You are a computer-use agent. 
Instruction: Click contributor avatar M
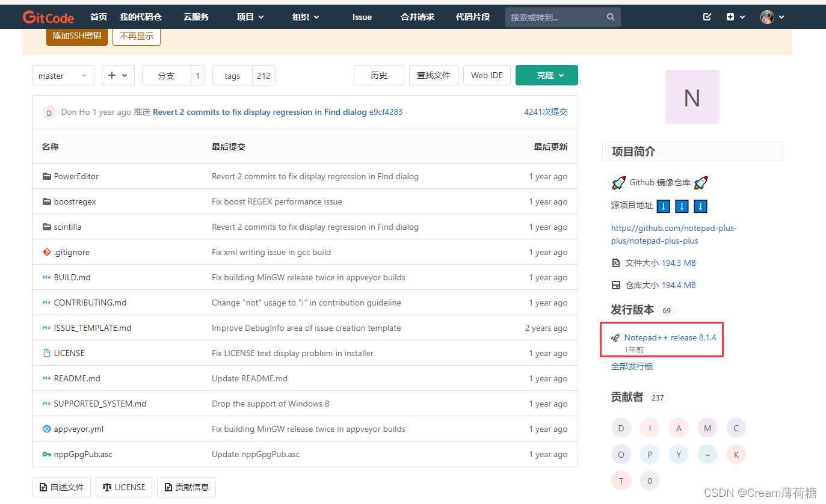pos(707,428)
